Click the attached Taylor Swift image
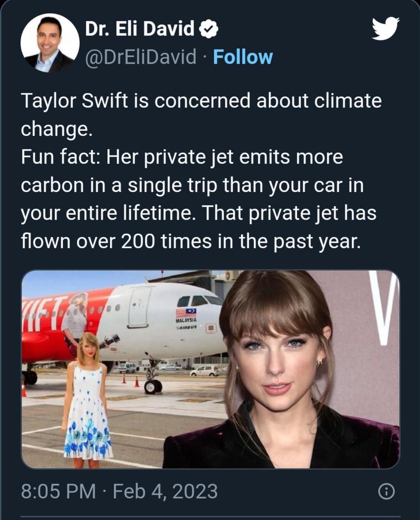The height and width of the screenshot is (520, 420). click(x=211, y=371)
